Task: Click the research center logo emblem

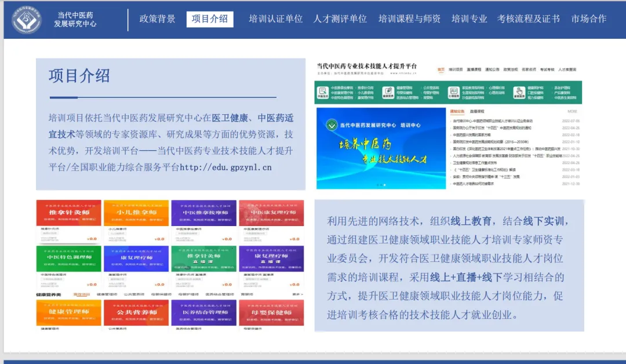Action: tap(26, 19)
